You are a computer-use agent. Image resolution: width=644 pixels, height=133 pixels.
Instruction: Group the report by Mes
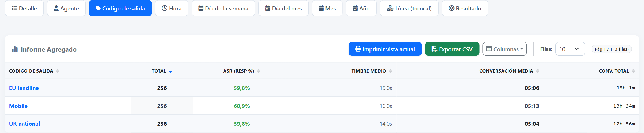(327, 8)
